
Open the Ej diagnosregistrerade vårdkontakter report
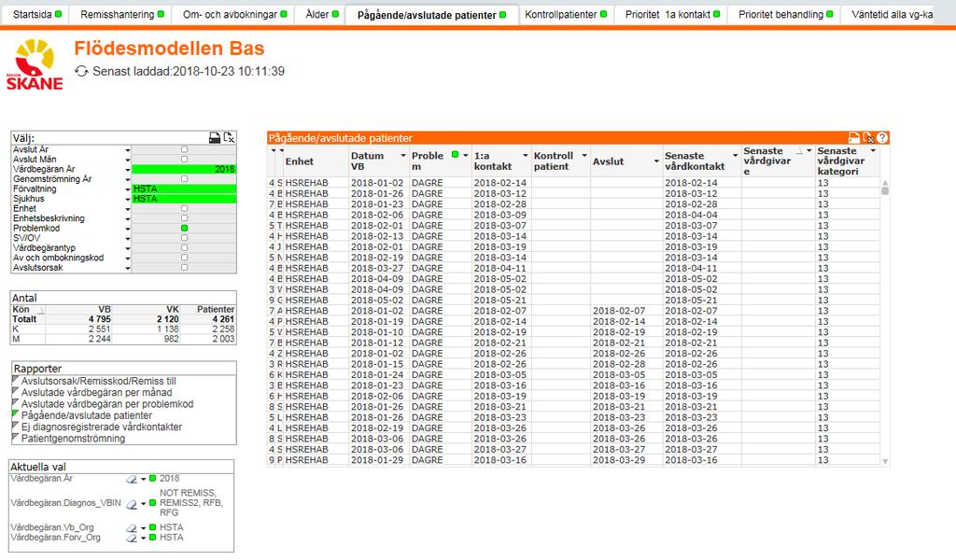(x=101, y=427)
